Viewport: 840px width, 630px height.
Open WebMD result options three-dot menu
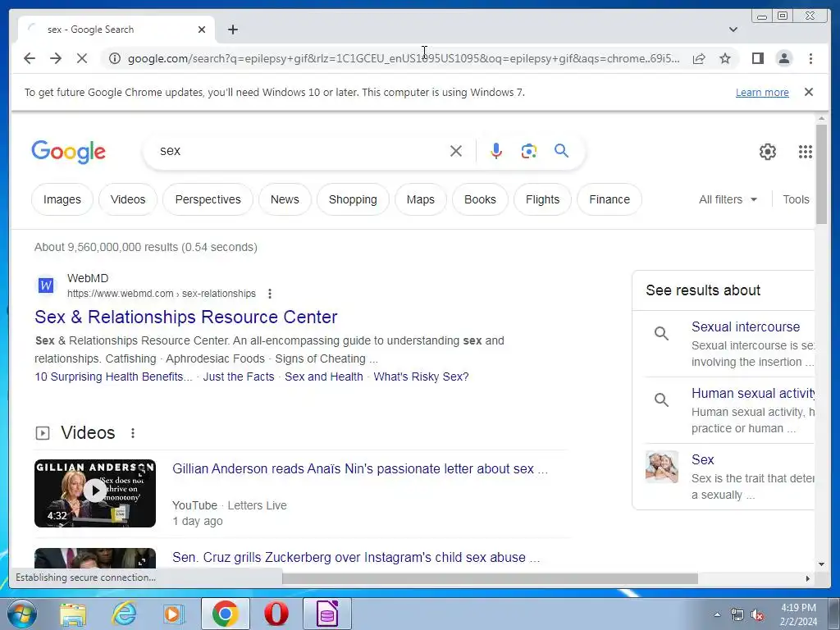point(269,294)
